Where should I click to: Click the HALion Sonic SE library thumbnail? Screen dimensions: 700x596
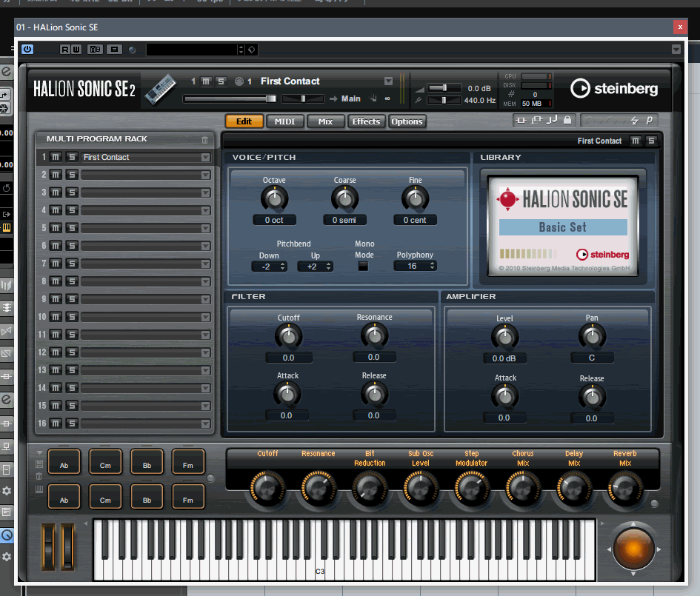pos(563,226)
